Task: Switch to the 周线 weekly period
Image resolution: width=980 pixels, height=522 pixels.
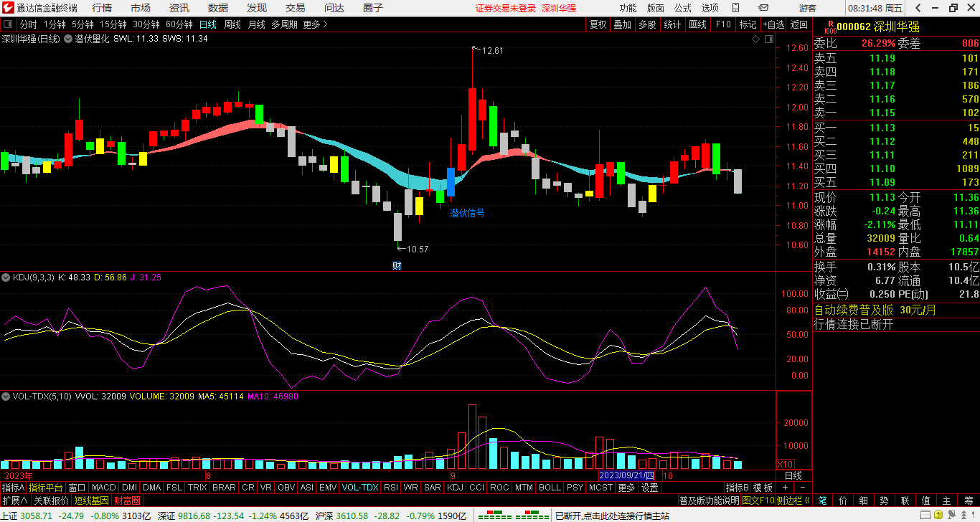Action: pyautogui.click(x=232, y=24)
